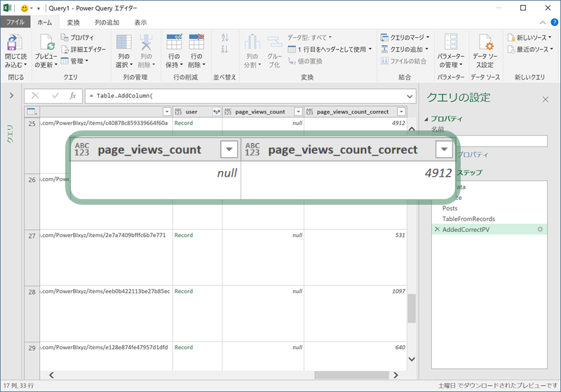Open the クエリのマージ dropdown

pyautogui.click(x=405, y=38)
